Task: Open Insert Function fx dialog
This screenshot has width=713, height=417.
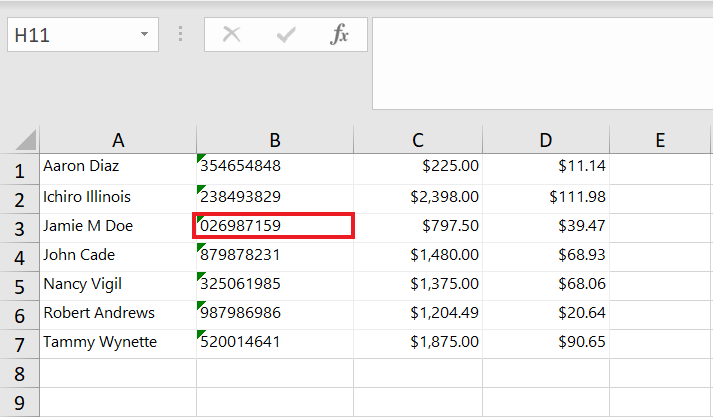Action: click(x=340, y=35)
